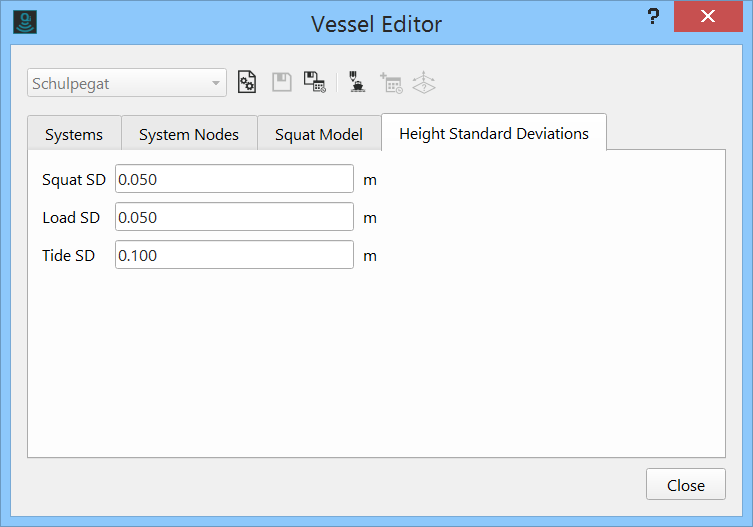Open the Schulpegat vessel dropdown
Viewport: 753px width, 527px height.
click(x=127, y=83)
